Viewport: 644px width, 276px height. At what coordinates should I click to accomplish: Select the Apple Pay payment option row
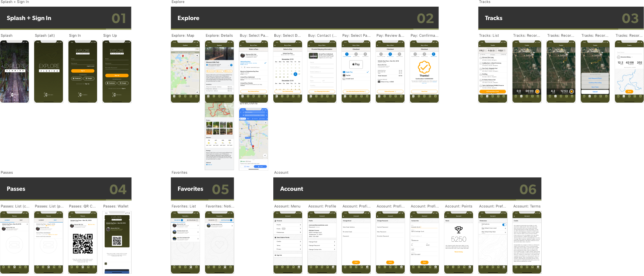[356, 72]
